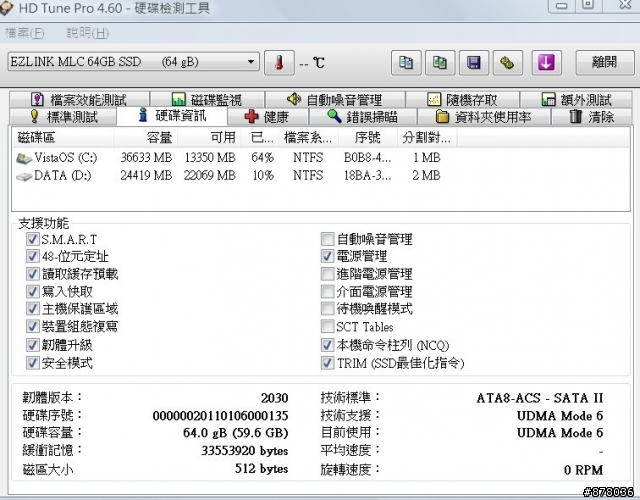Click the 可用 column header
Image resolution: width=640 pixels, height=500 pixels.
pyautogui.click(x=209, y=138)
